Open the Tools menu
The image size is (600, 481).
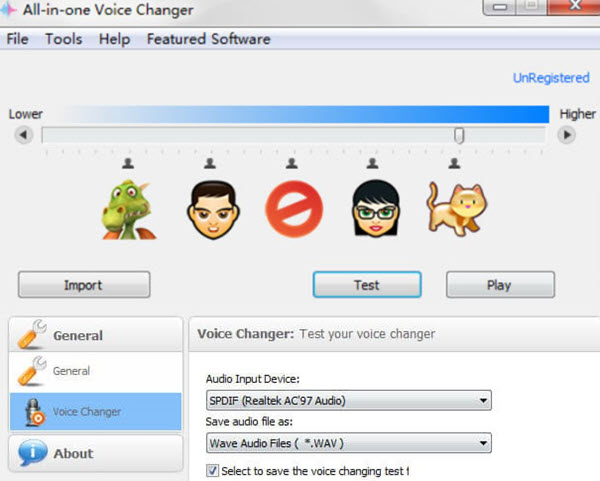pos(64,39)
